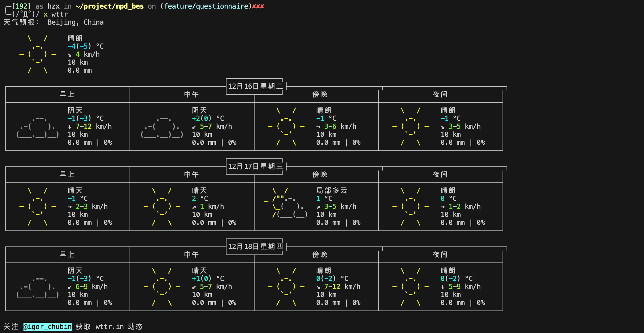644x333 pixels.
Task: Click the Dec 18 夜间 column header
Action: point(440,255)
